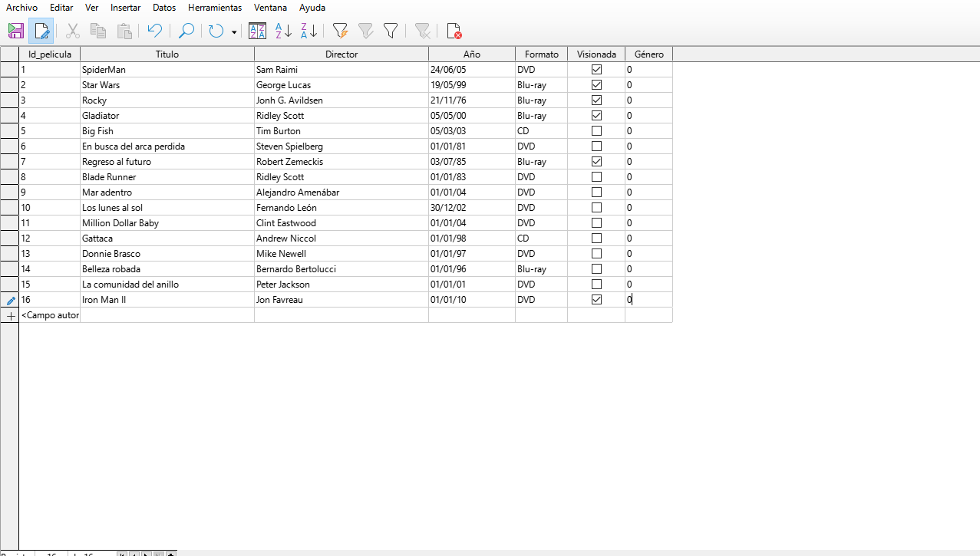980x556 pixels.
Task: Click the empty Titulo cell of new record
Action: [x=167, y=315]
